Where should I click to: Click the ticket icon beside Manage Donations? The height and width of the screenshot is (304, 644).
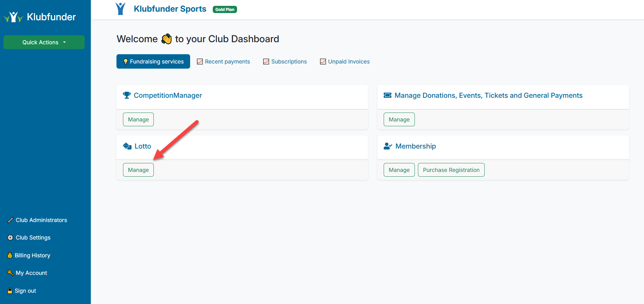click(387, 95)
